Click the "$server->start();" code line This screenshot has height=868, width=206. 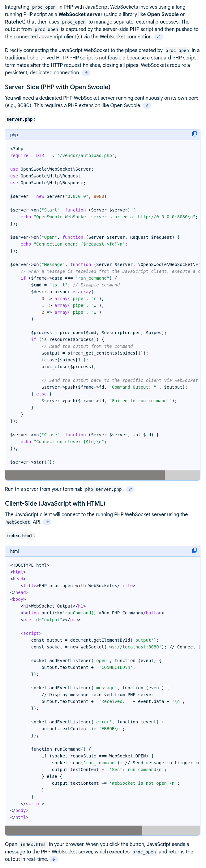pos(32,462)
